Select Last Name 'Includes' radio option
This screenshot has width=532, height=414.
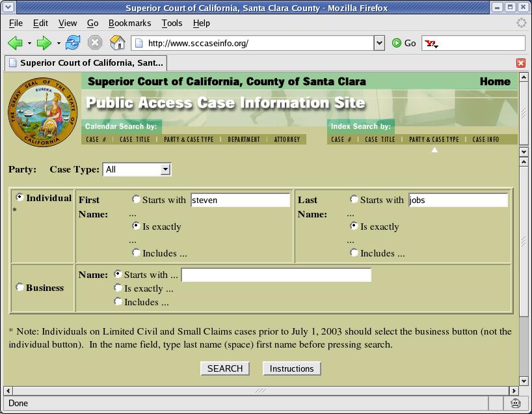[x=354, y=253]
